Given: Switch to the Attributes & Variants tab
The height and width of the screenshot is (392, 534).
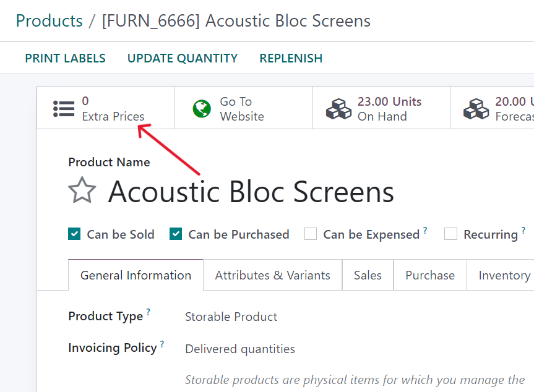Looking at the screenshot, I should coord(272,275).
